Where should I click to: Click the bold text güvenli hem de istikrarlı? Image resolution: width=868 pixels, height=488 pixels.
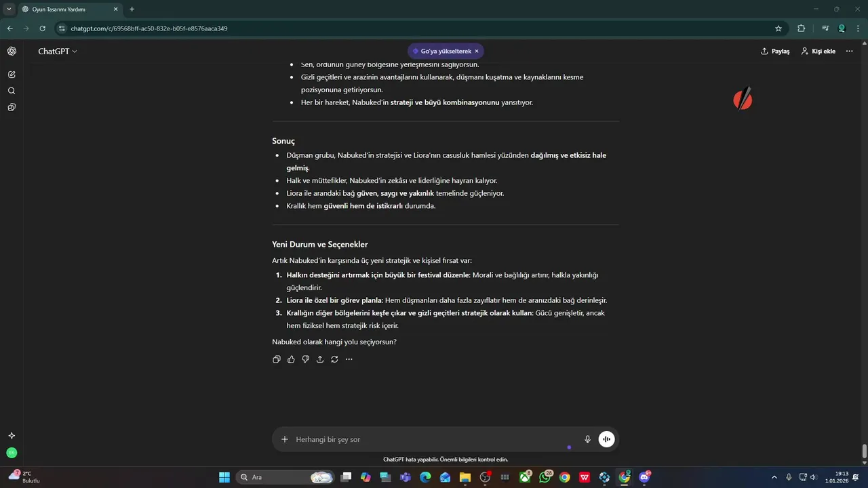[363, 206]
